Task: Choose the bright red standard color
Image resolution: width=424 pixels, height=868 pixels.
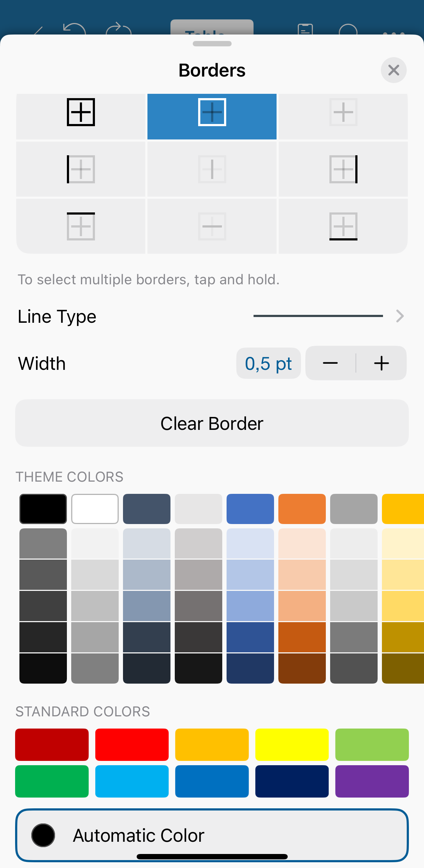Action: [x=132, y=744]
